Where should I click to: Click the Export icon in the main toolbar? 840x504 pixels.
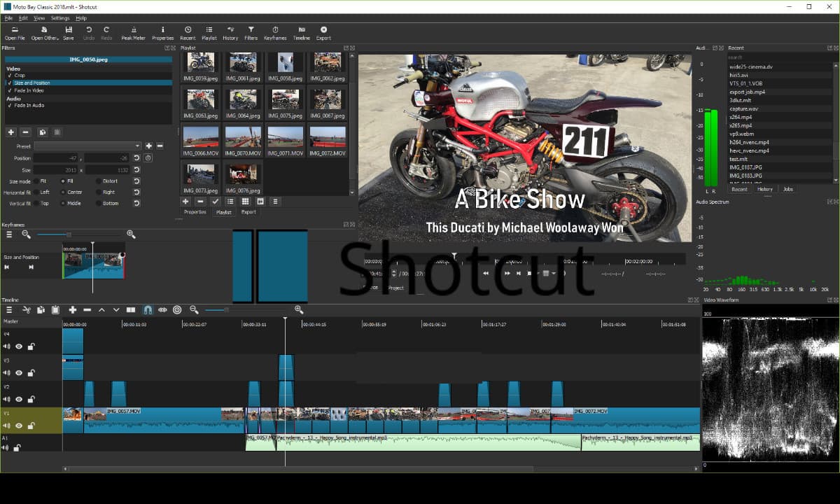323,33
